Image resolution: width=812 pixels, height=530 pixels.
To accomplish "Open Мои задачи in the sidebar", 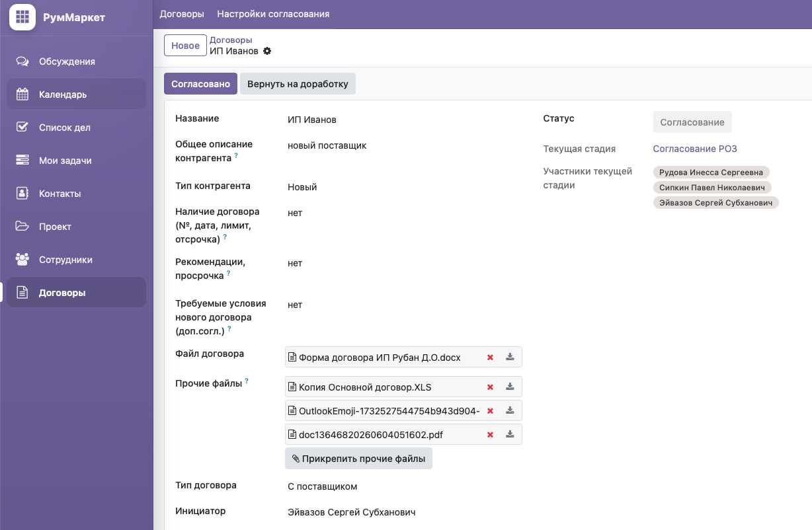I will point(77,161).
